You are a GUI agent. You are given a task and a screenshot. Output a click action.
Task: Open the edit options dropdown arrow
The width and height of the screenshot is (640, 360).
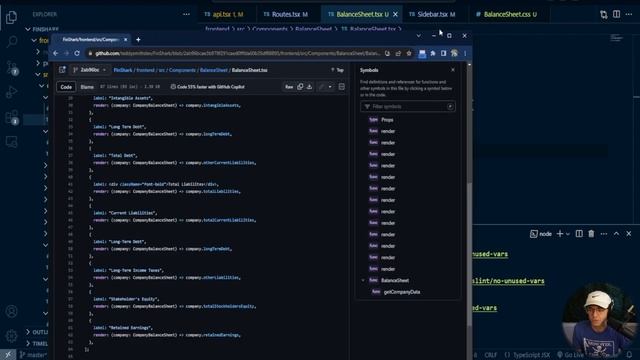tap(330, 87)
